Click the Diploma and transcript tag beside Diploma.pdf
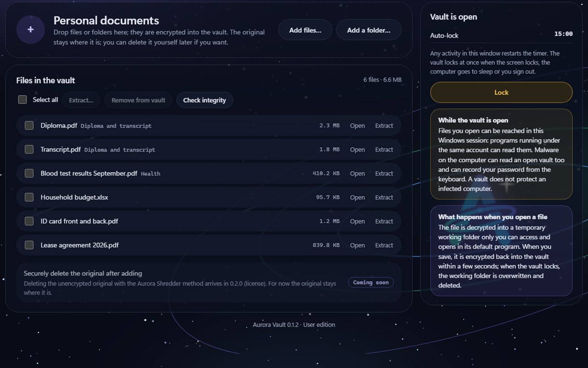 point(116,126)
